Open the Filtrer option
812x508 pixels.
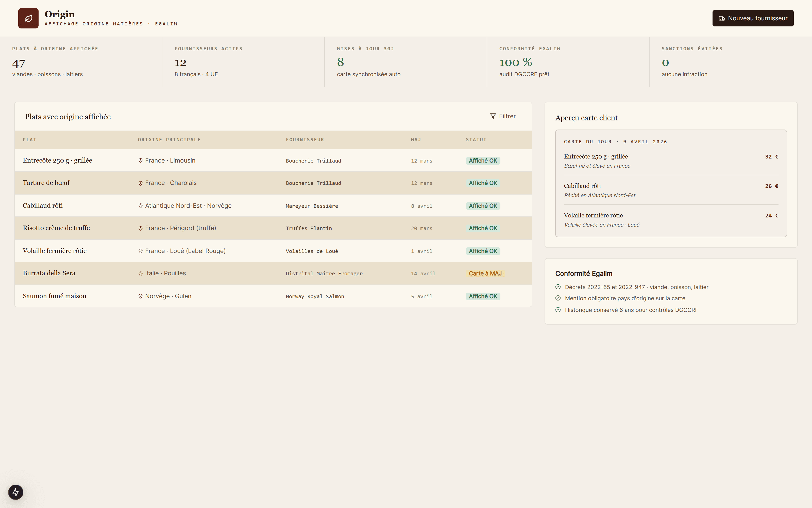click(503, 116)
